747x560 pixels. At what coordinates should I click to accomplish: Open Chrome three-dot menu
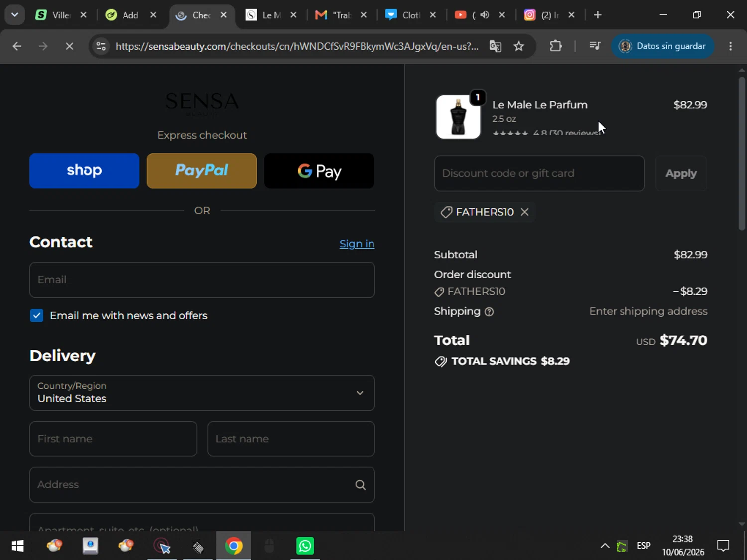731,46
